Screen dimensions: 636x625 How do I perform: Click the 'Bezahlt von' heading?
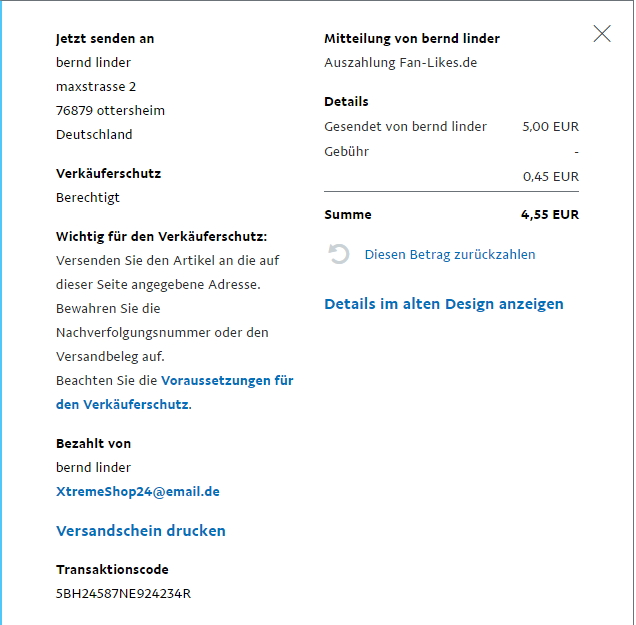click(x=93, y=444)
